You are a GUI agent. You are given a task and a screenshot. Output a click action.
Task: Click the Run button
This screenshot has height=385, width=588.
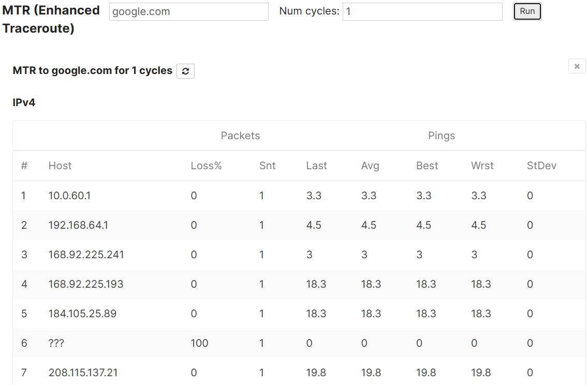pyautogui.click(x=527, y=11)
